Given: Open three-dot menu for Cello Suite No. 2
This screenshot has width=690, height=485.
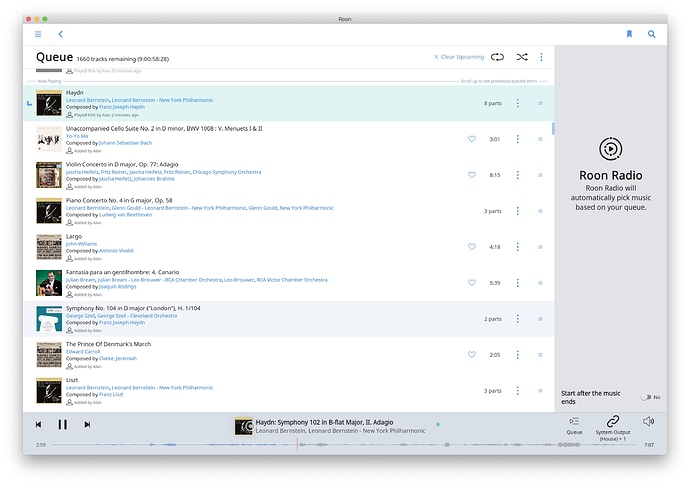Looking at the screenshot, I should coord(518,139).
